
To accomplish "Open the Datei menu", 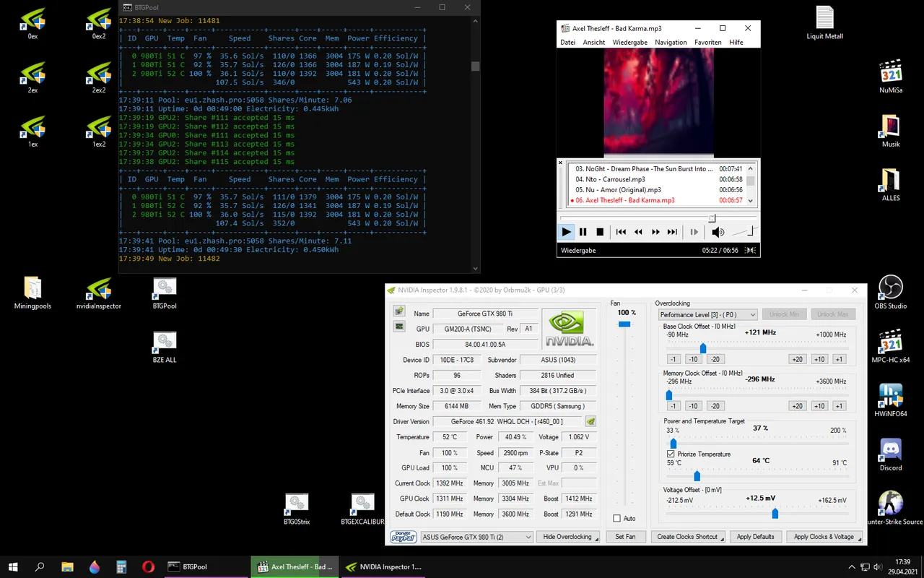I will pos(568,43).
